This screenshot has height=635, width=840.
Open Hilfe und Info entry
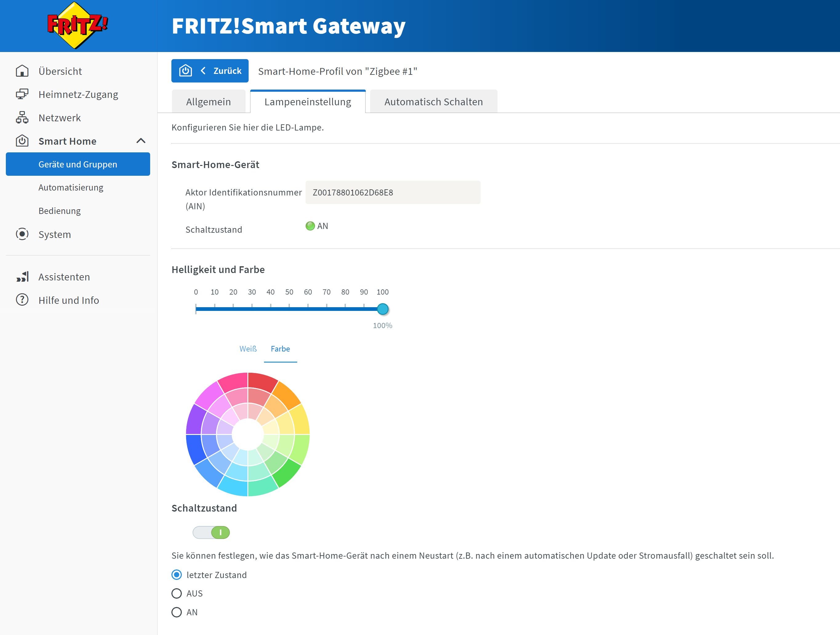[69, 300]
